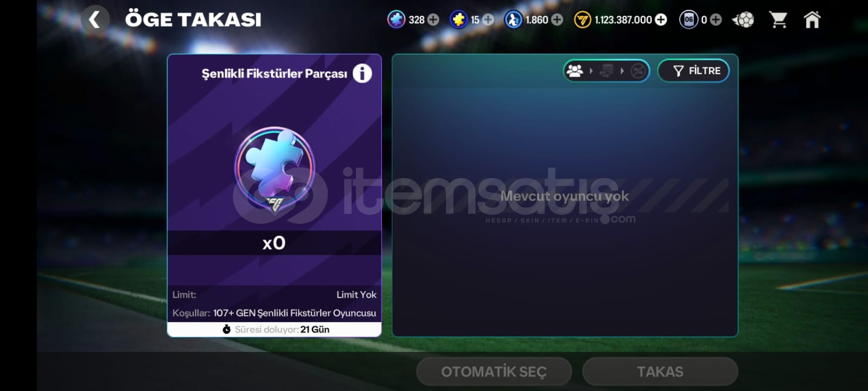Go back with the arrow beside ÖGE TAKASI
Viewport: 868px width, 391px height.
[x=94, y=20]
